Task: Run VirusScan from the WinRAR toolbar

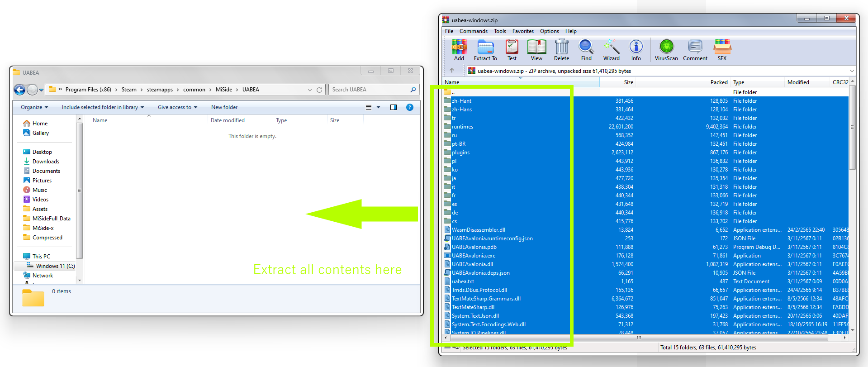Action: click(666, 50)
